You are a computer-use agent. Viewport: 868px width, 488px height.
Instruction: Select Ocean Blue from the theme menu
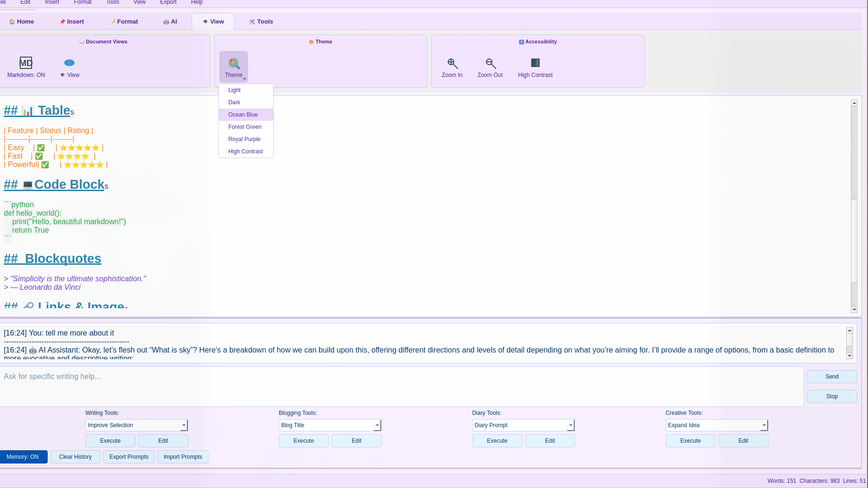pos(243,114)
